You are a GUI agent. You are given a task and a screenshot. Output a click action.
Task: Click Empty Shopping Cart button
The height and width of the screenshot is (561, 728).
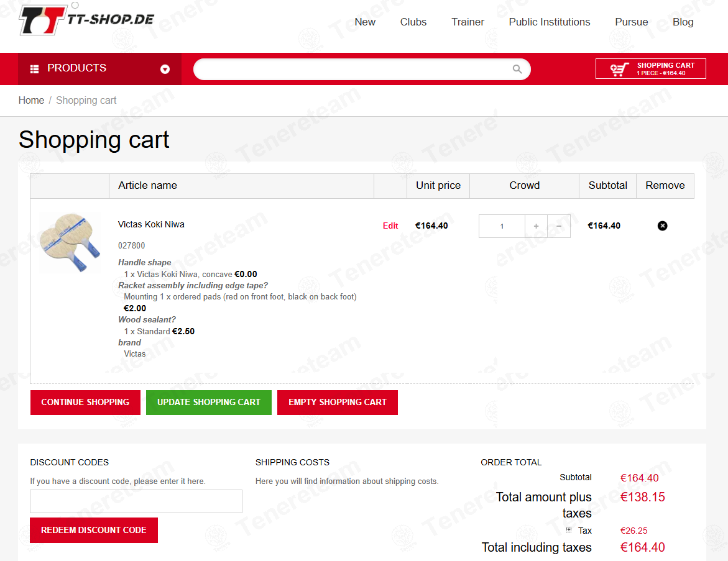[338, 403]
